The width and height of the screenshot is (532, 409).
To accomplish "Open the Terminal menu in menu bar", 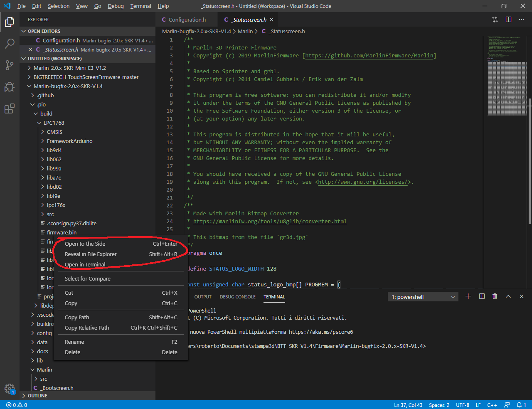I will (140, 6).
